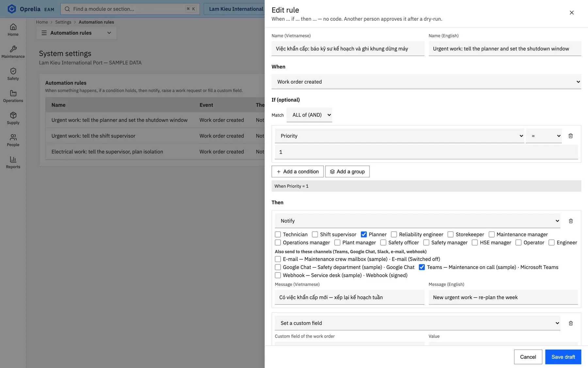Image resolution: width=588 pixels, height=368 pixels.
Task: Open the equals operator dropdown
Action: click(544, 136)
